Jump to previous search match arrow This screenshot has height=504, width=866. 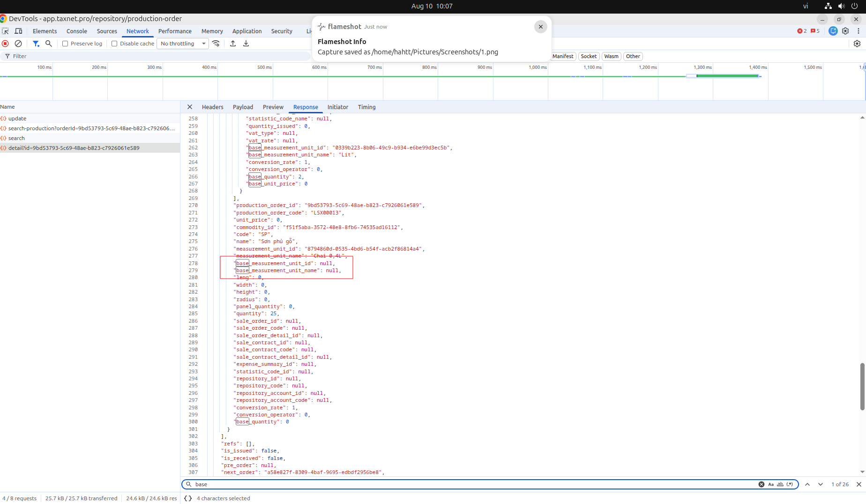point(807,484)
